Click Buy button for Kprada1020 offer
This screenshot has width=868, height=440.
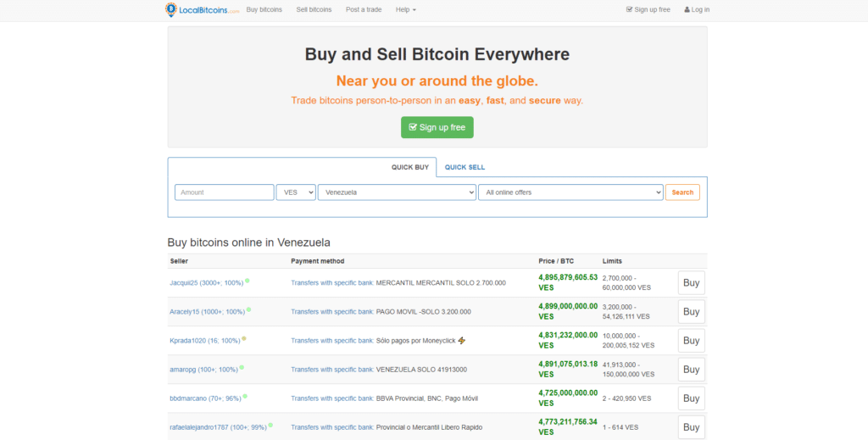coord(692,340)
